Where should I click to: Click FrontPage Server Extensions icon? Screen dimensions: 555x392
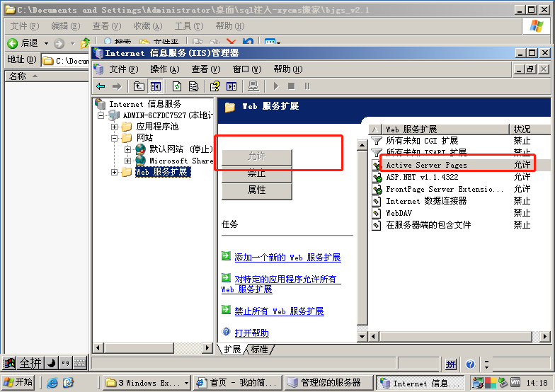[x=377, y=189]
